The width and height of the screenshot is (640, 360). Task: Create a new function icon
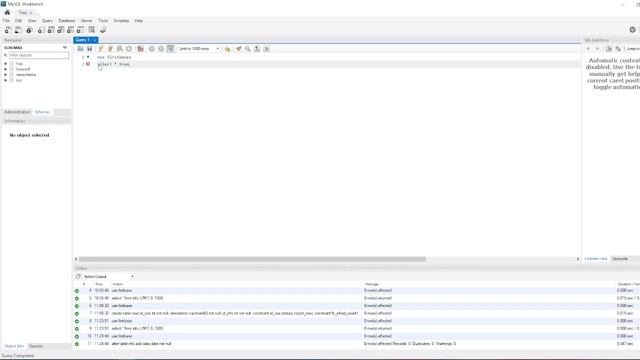point(80,30)
